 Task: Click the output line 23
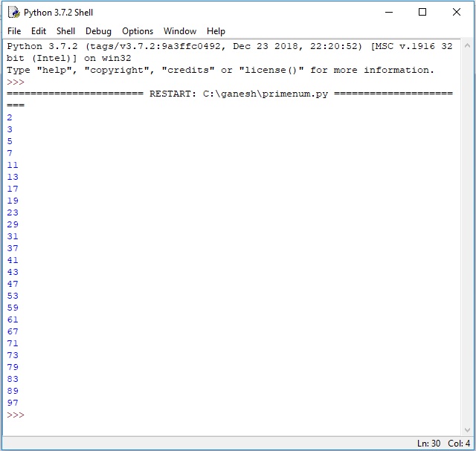(13, 212)
